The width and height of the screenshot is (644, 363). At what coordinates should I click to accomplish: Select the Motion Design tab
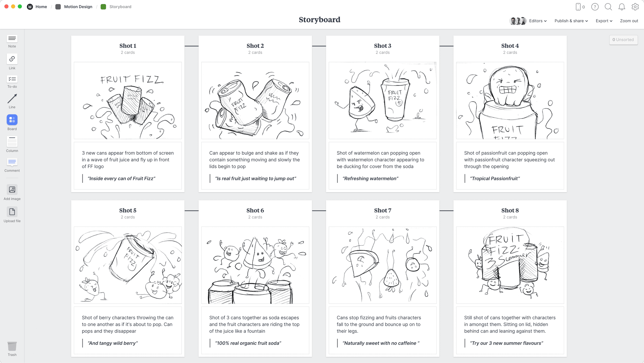click(78, 6)
